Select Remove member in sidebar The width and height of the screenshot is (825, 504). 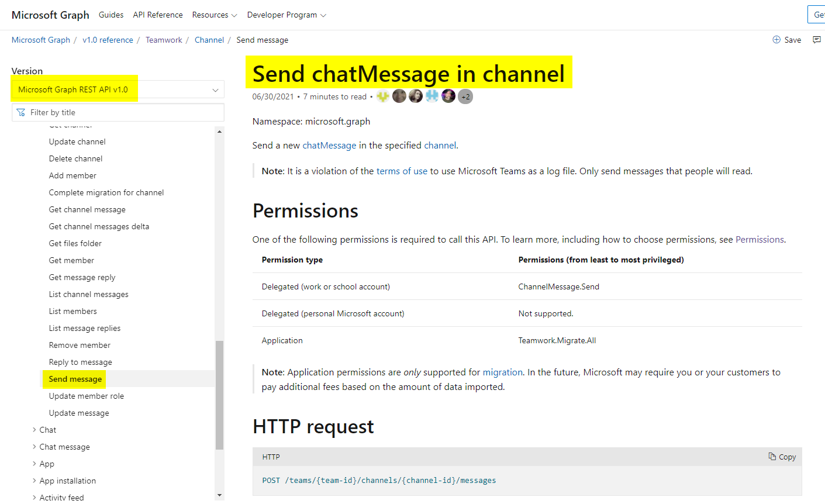[80, 345]
